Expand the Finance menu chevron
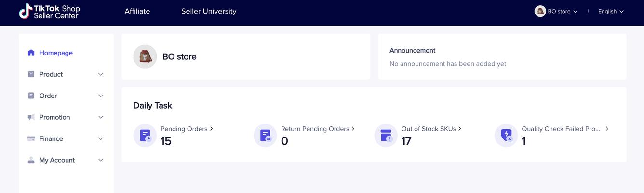 (101, 138)
